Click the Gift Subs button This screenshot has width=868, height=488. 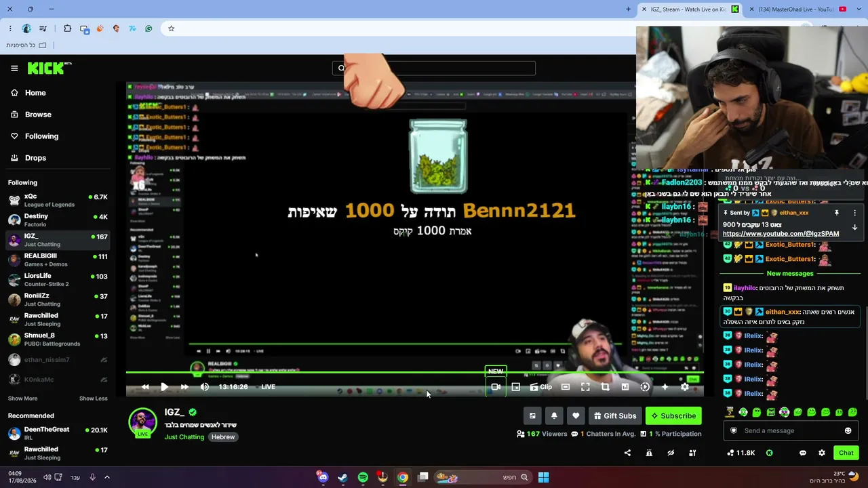[615, 416]
